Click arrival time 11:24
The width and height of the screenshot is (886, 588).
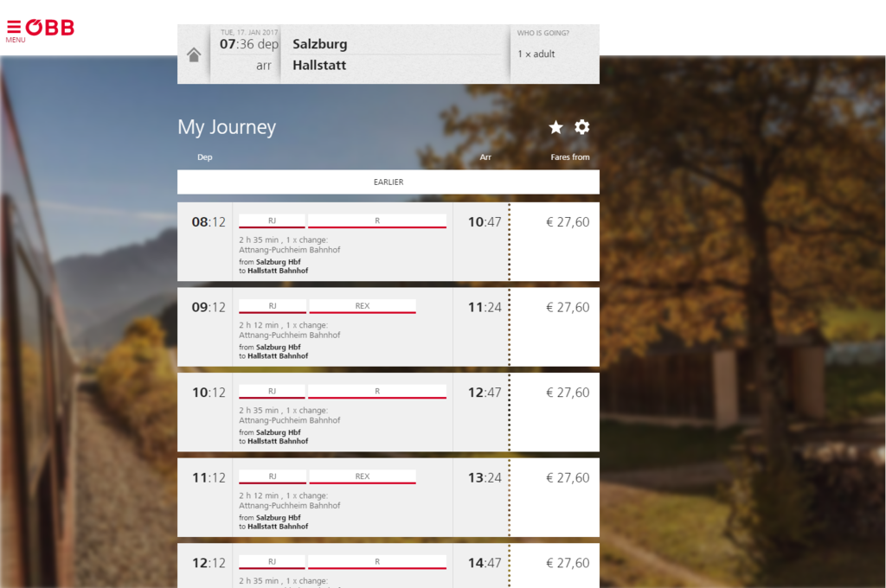[x=485, y=307]
